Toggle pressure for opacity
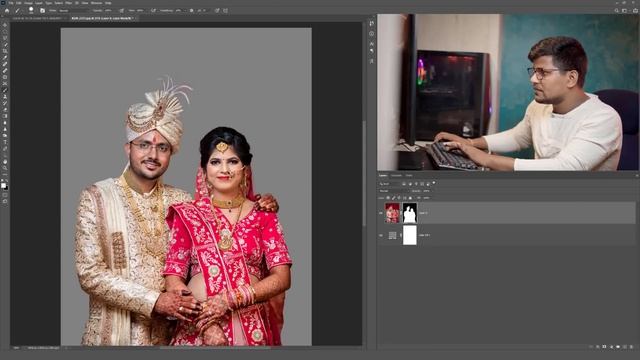The height and width of the screenshot is (360, 640). [x=122, y=11]
